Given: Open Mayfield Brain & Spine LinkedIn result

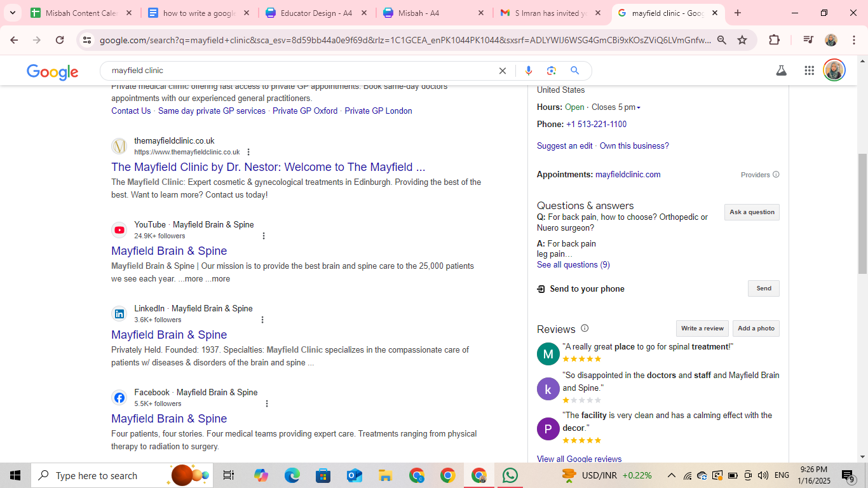Looking at the screenshot, I should point(169,335).
